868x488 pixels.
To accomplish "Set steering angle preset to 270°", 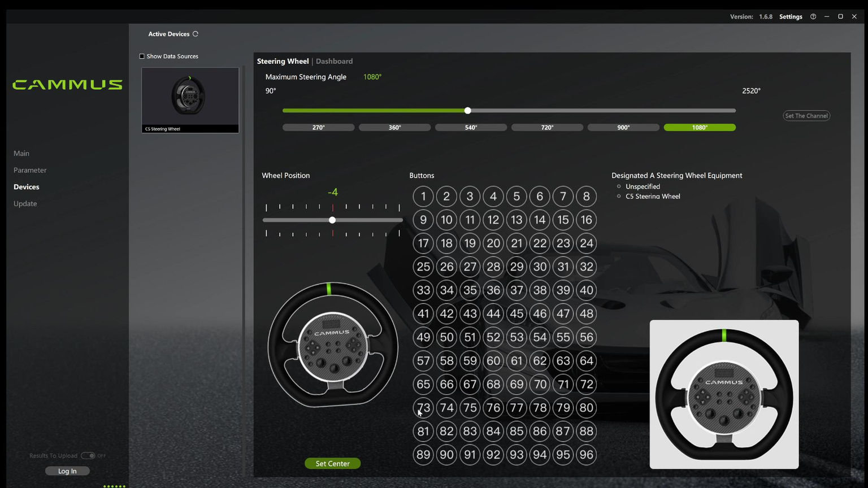I will 319,128.
